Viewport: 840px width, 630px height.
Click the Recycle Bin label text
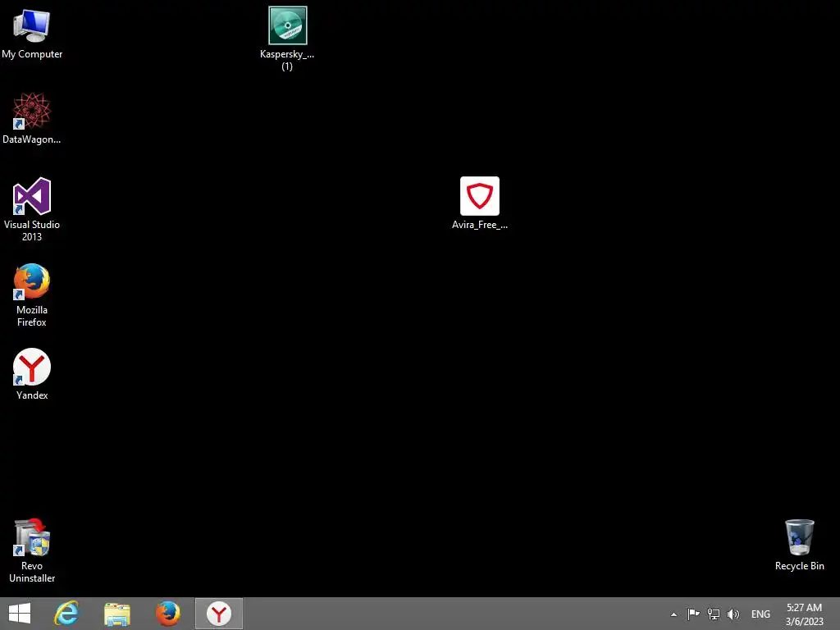799,566
